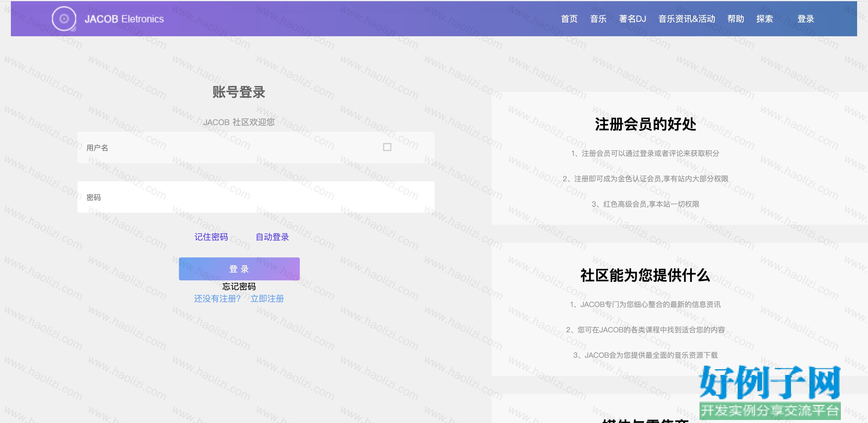This screenshot has width=868, height=423.
Task: Click text 红色高级会员,享本站一切权限
Action: (x=651, y=204)
